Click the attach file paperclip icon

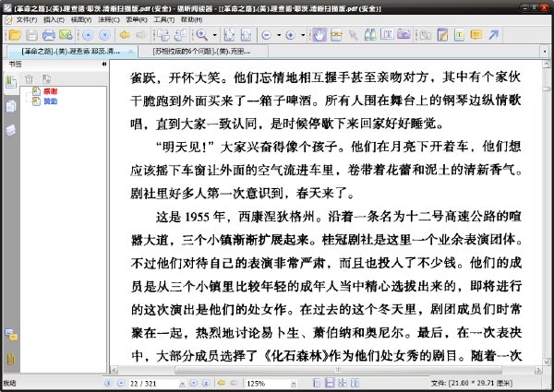tap(426, 34)
